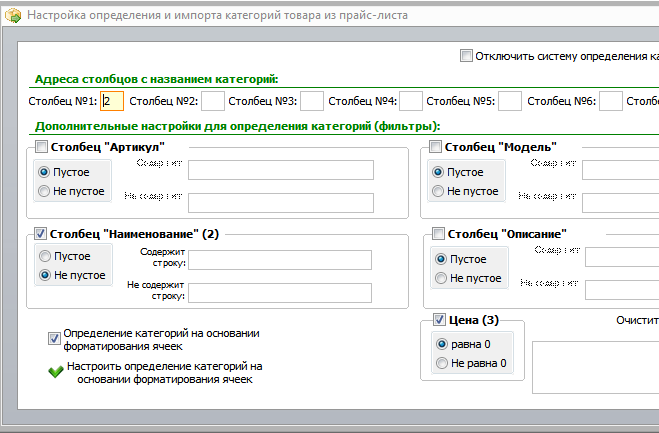Select Не пустое radio in Артикул group
This screenshot has height=433, width=659.
(44, 191)
